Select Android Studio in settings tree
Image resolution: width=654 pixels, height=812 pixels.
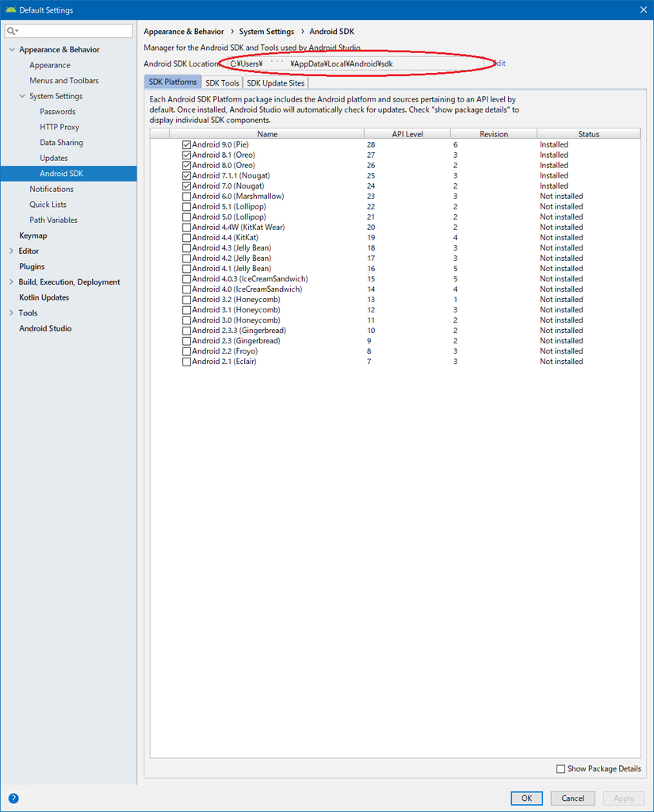[45, 329]
